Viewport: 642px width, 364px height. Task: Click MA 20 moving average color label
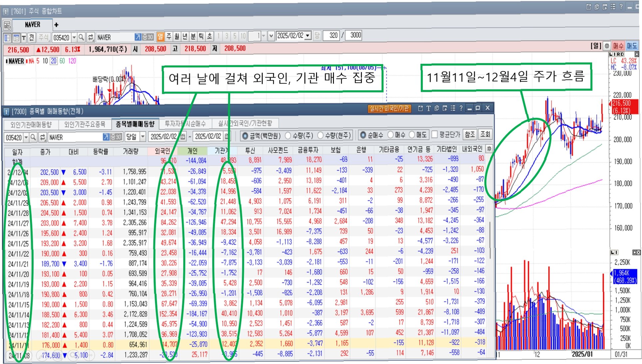tap(53, 61)
